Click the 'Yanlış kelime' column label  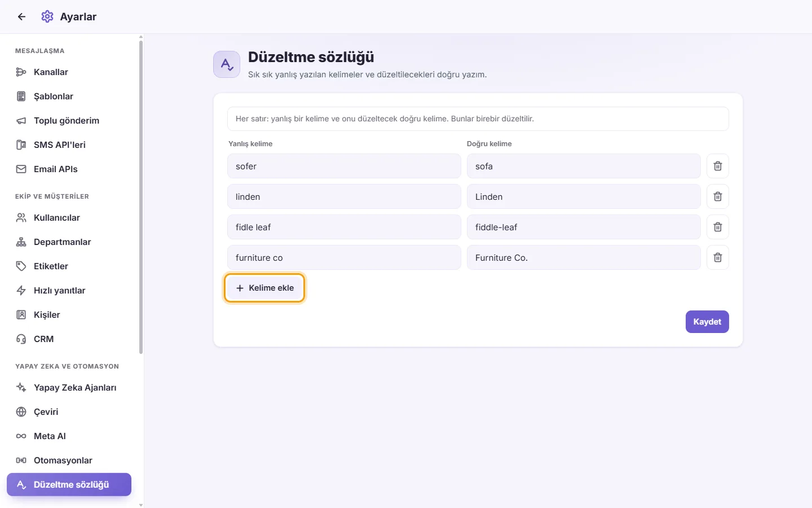(x=250, y=144)
